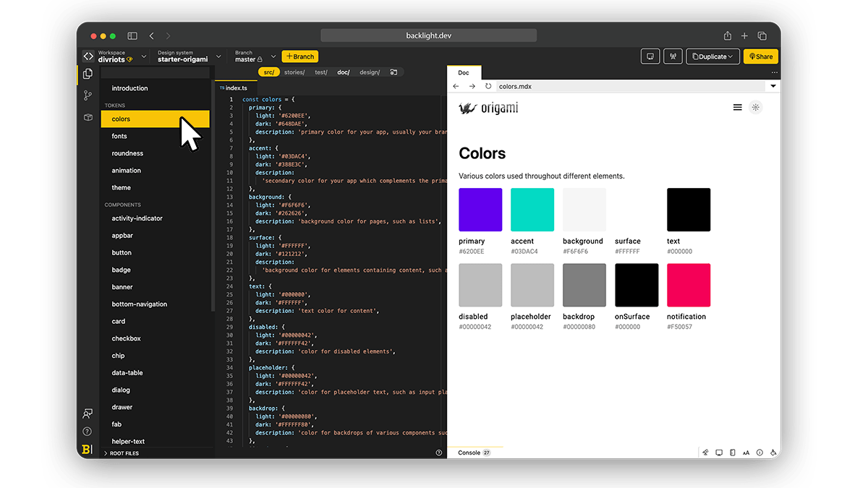This screenshot has height=488, width=868.
Task: Toggle the Safari sidebar icon
Action: 132,35
